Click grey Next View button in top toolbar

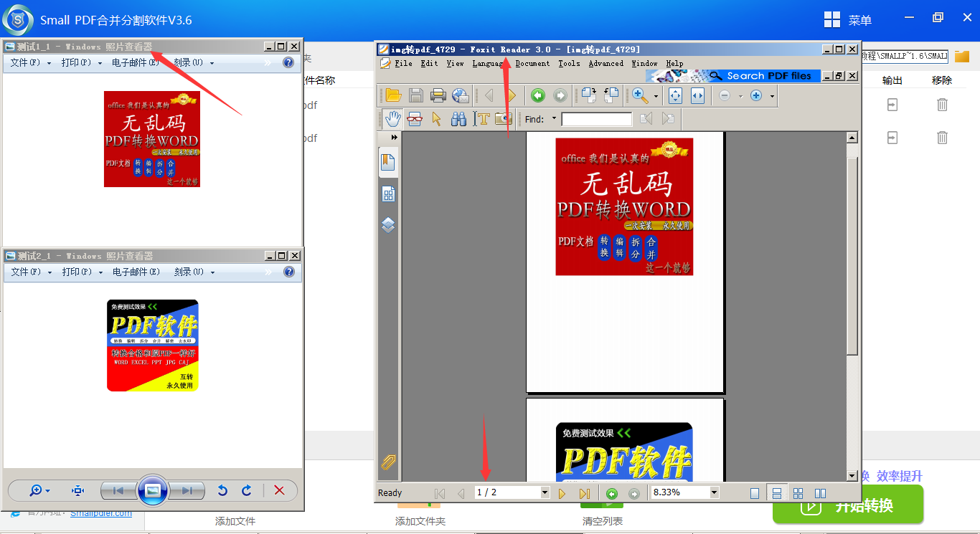pos(560,95)
